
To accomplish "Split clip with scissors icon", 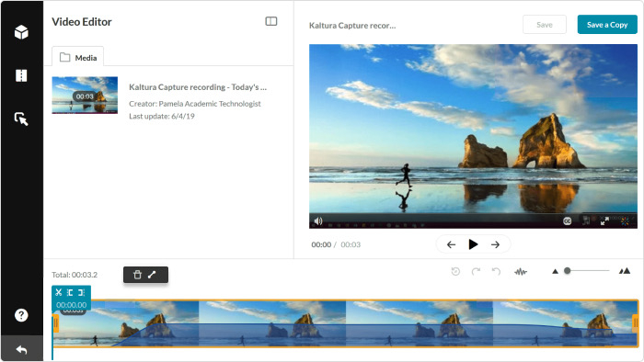I will [x=58, y=292].
